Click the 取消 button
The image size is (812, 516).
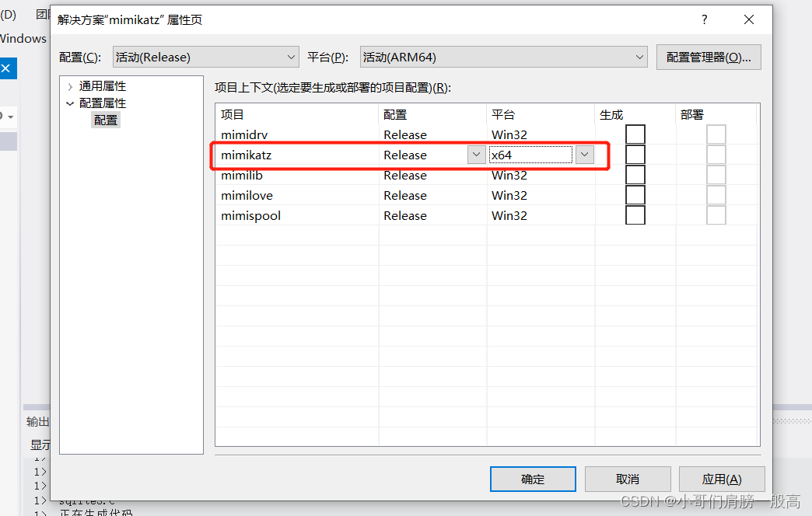[628, 479]
